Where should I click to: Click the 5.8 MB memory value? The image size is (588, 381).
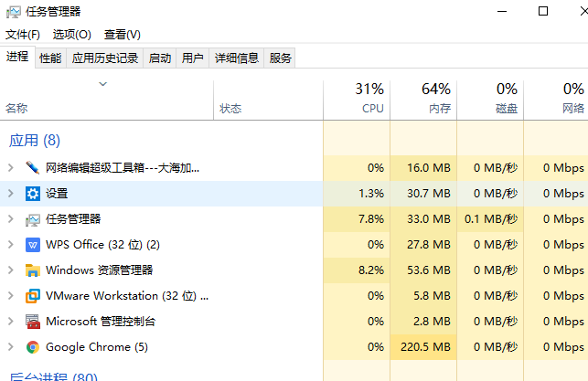pyautogui.click(x=432, y=296)
